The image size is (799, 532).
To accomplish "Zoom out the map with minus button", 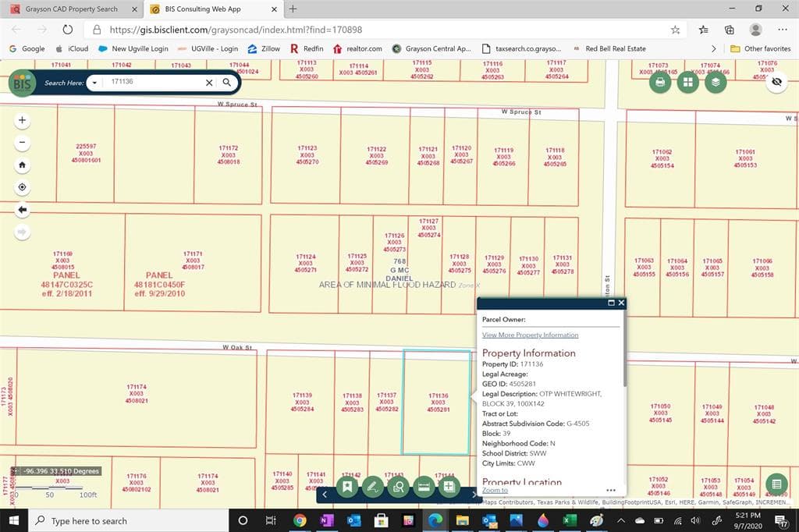I will [22, 143].
